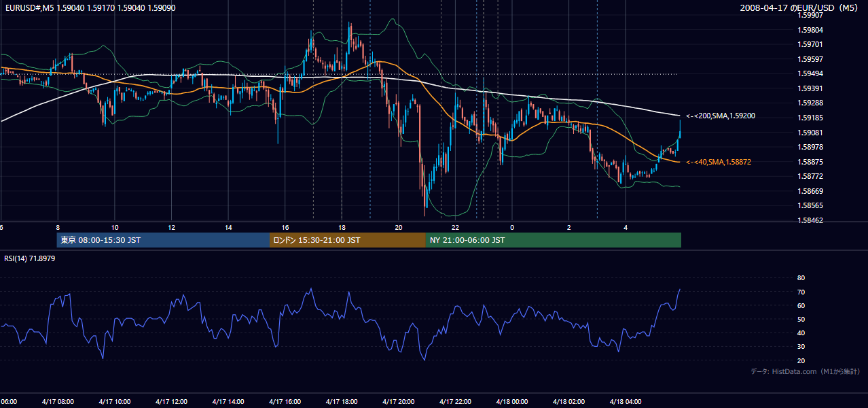The width and height of the screenshot is (868, 408).
Task: Click RSI scale value 60
Action: pyautogui.click(x=801, y=305)
